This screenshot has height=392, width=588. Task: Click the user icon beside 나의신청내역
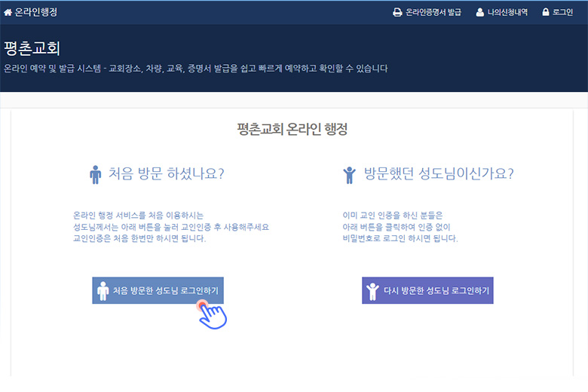(x=479, y=12)
